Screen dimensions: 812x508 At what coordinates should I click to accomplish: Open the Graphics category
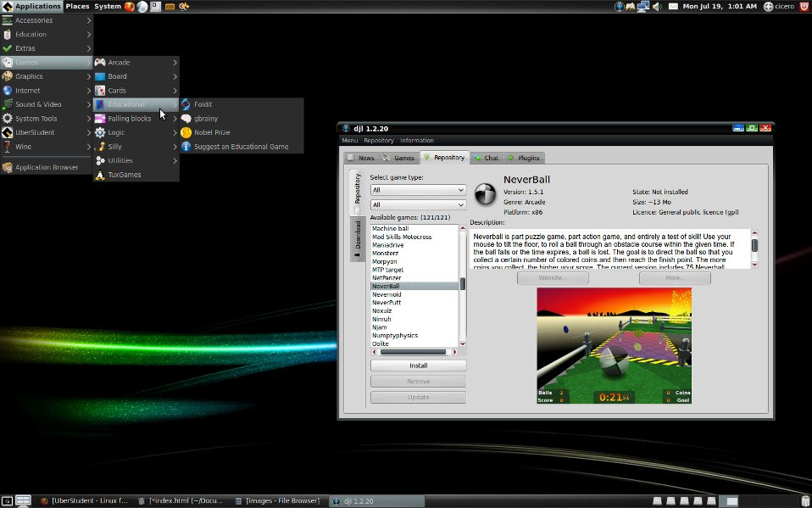(47, 76)
